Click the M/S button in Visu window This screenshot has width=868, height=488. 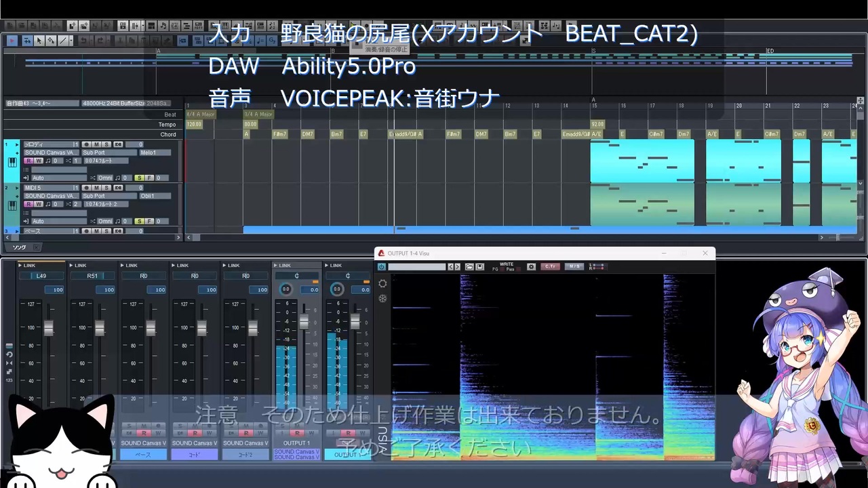[x=574, y=267]
